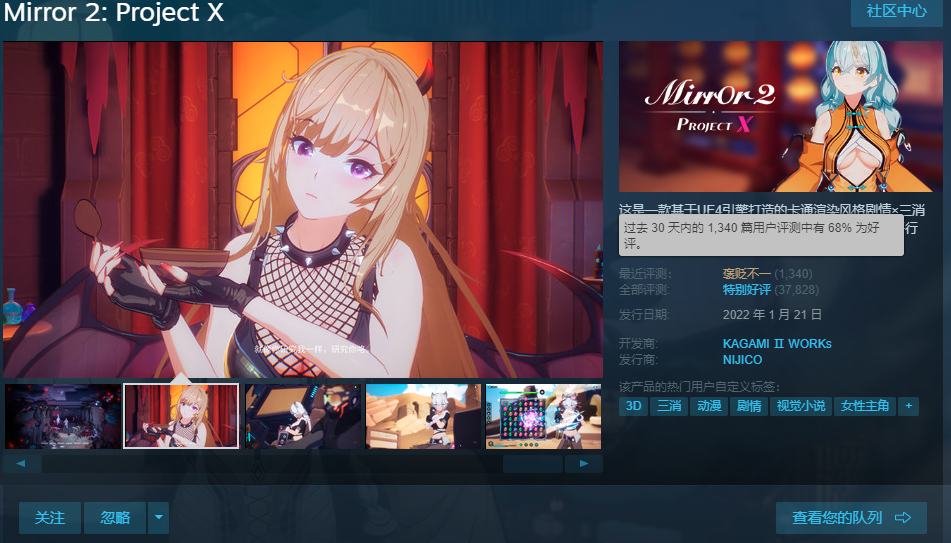The image size is (951, 543).
Task: Click the 关注 follow button
Action: 50,518
